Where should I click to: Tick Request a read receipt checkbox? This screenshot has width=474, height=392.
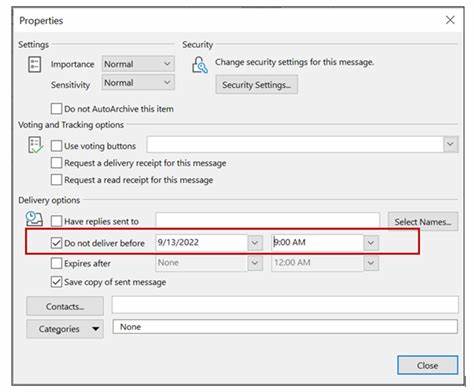[x=56, y=180]
